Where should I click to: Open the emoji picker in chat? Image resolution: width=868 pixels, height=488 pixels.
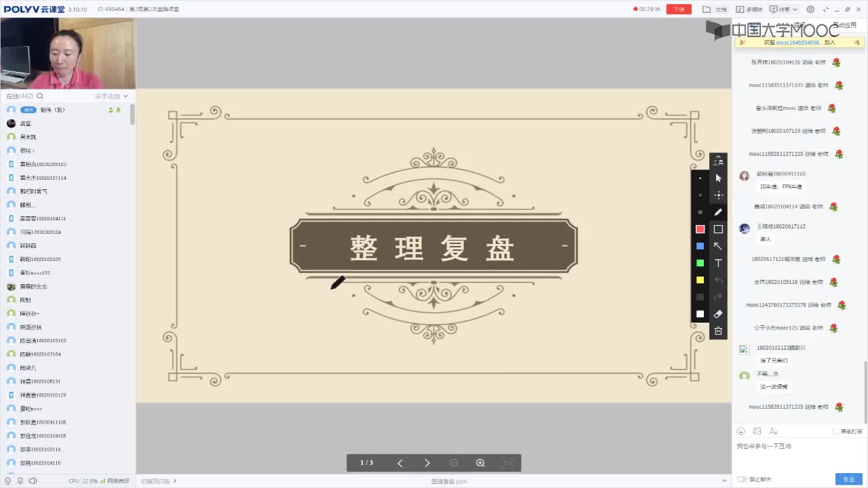741,431
